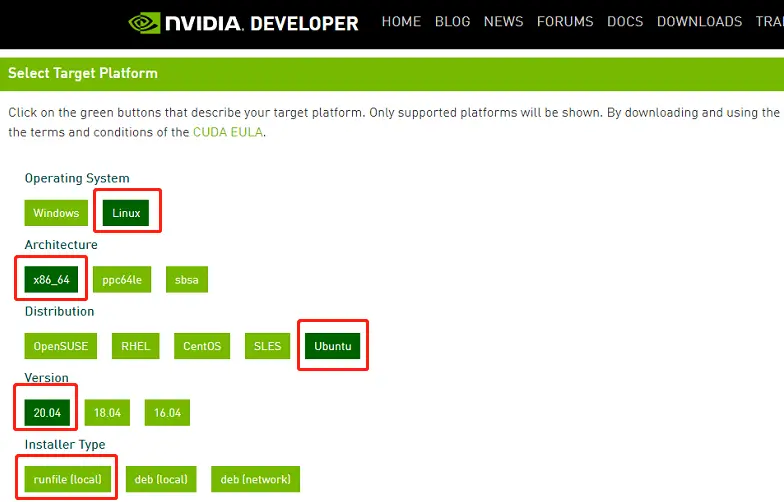Click the Operating System label
Viewport: 784px width, 502px height.
coord(77,178)
